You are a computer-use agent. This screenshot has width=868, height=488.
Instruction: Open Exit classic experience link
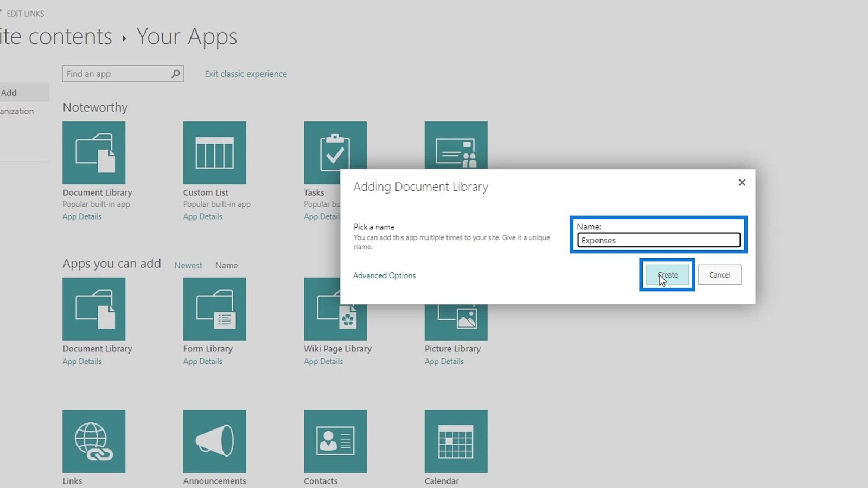tap(246, 74)
